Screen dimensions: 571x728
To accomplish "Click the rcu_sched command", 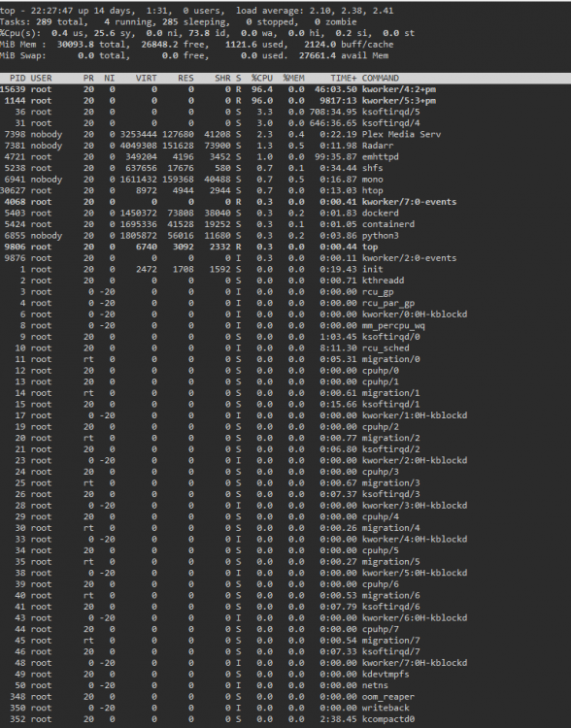I will pyautogui.click(x=386, y=347).
